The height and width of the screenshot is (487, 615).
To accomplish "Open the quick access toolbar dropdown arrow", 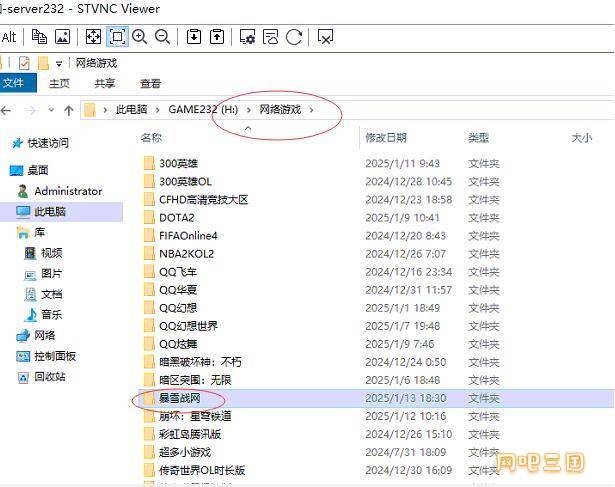I will (x=59, y=64).
